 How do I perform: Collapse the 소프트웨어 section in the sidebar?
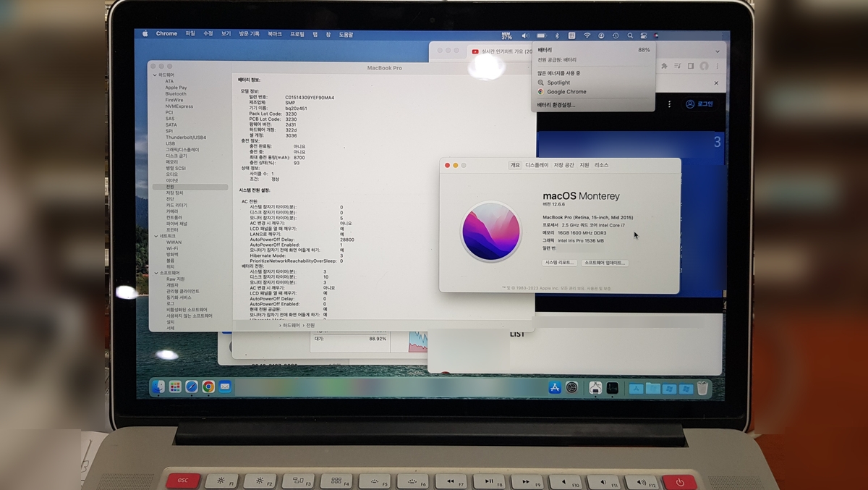pos(155,273)
